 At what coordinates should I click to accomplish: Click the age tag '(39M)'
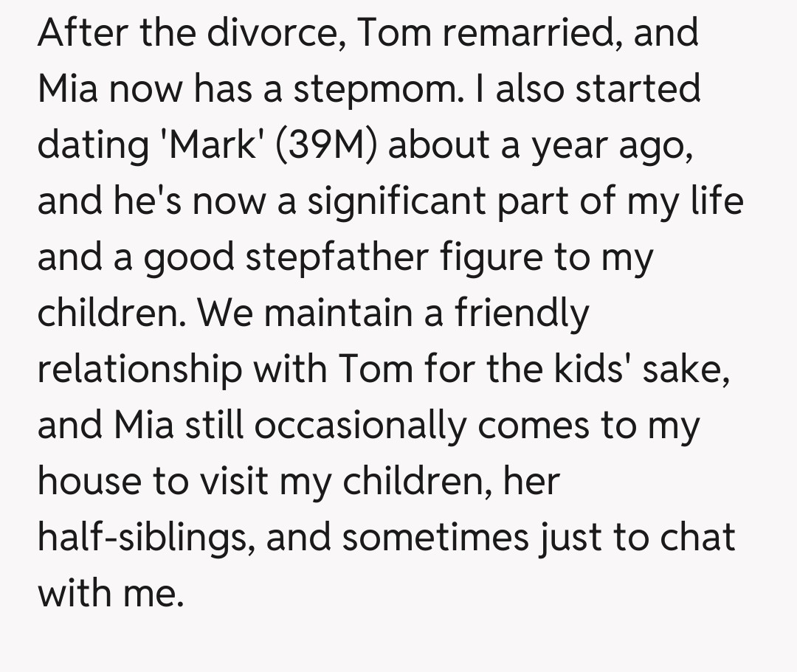pyautogui.click(x=329, y=145)
